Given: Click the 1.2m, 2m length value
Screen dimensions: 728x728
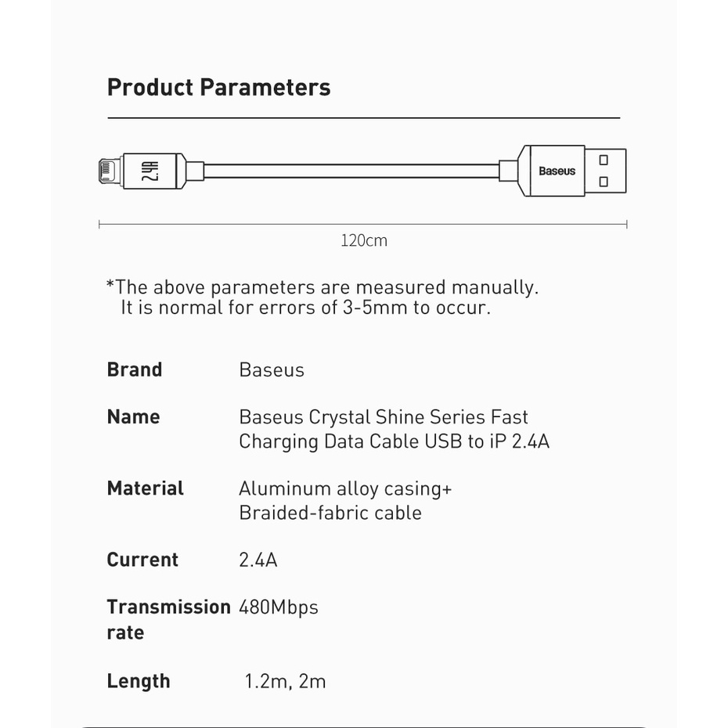Looking at the screenshot, I should [285, 681].
